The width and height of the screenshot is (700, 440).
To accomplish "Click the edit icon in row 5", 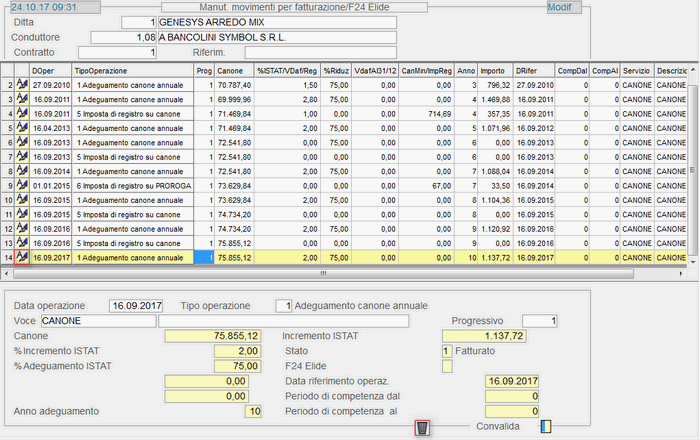I will pyautogui.click(x=22, y=128).
